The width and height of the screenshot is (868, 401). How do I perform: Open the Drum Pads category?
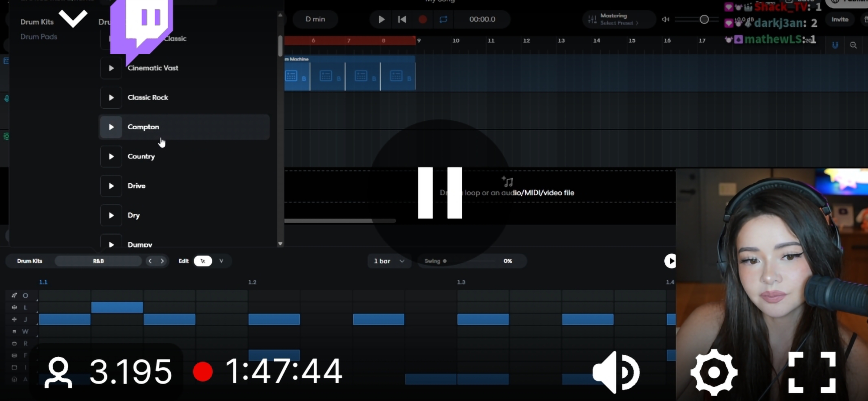(x=39, y=37)
